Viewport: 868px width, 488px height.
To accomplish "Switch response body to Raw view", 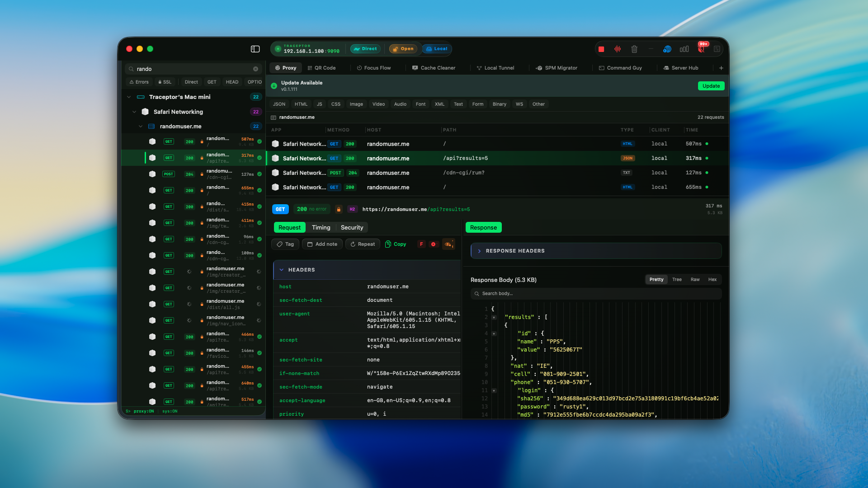I will [695, 280].
